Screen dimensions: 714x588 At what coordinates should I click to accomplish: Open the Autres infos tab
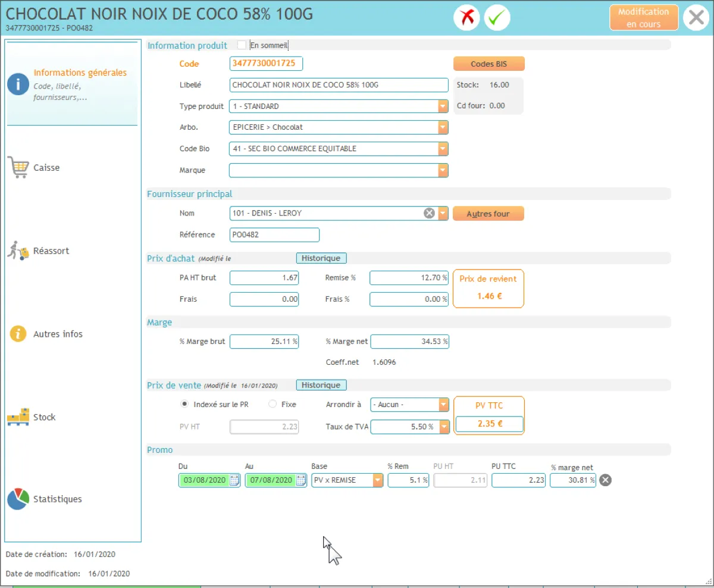pos(58,334)
